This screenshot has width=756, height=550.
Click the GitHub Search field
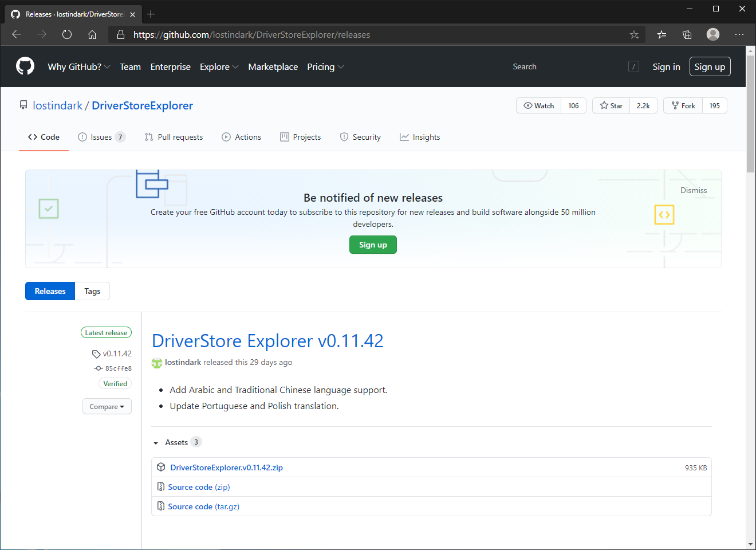click(x=567, y=66)
